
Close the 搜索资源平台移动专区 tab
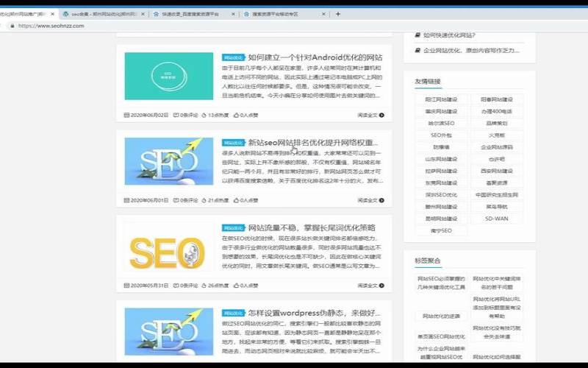click(x=324, y=14)
